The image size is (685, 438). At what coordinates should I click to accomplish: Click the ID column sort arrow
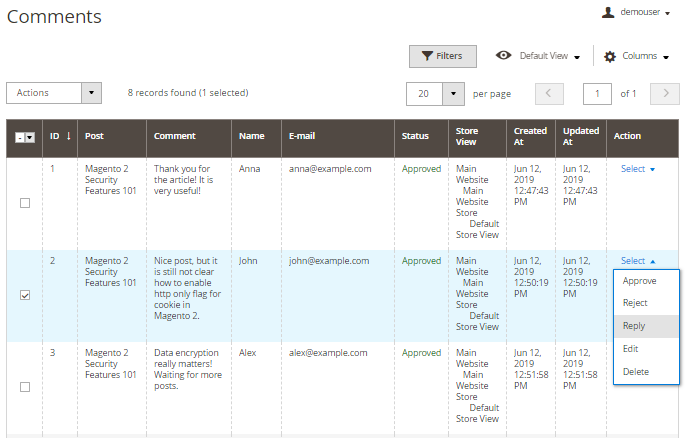coord(68,136)
